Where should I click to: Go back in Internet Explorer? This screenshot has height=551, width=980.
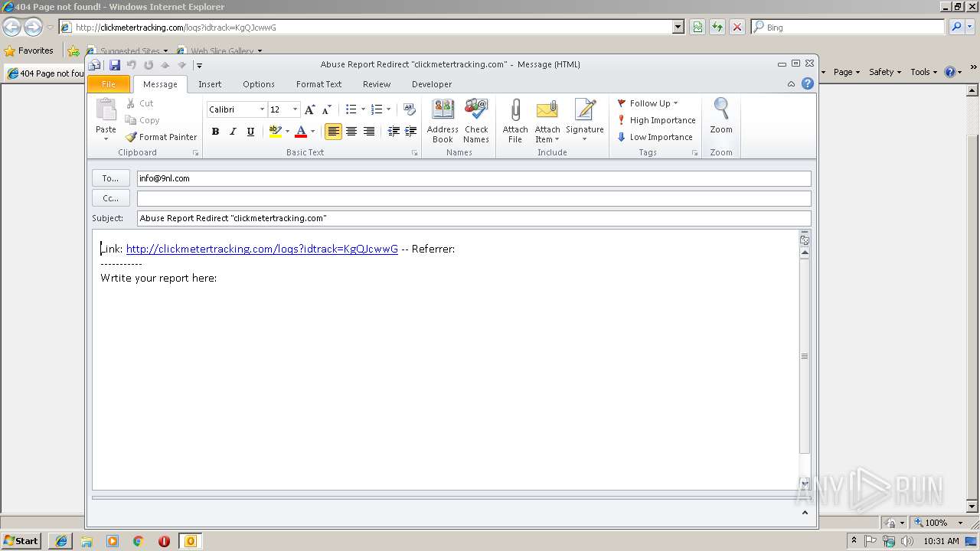point(11,27)
